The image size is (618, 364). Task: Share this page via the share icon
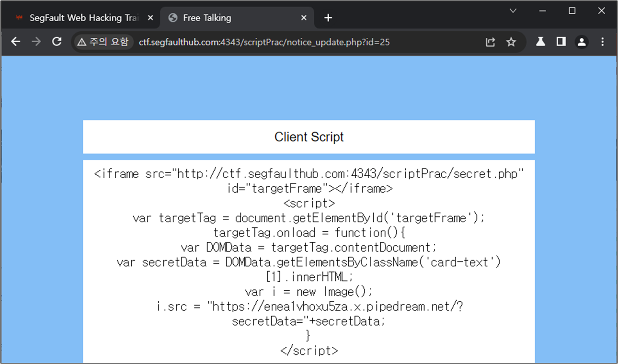point(490,42)
